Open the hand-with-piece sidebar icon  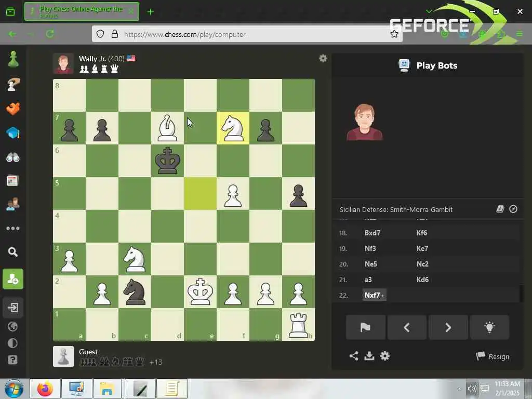pyautogui.click(x=13, y=84)
